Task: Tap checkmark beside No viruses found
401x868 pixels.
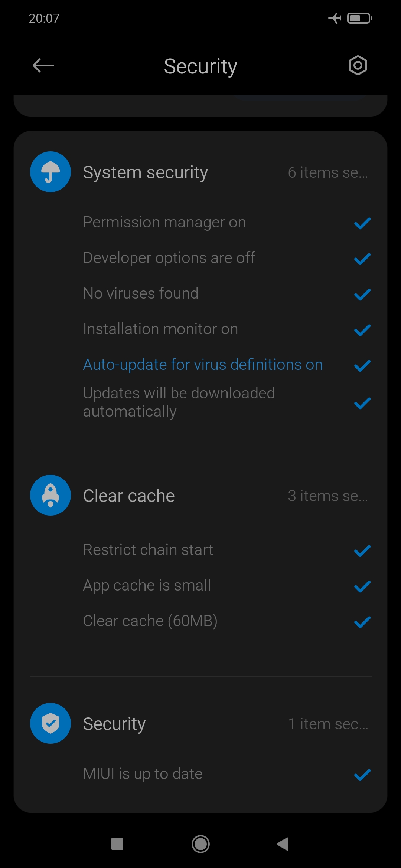Action: (x=362, y=295)
